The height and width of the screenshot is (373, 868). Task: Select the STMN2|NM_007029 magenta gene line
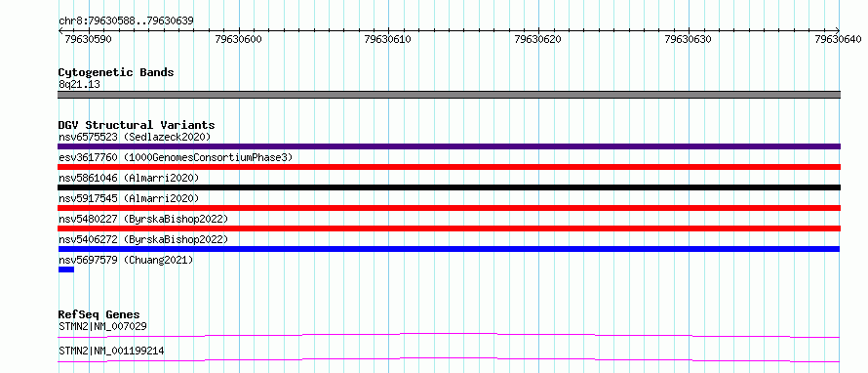[x=449, y=335]
